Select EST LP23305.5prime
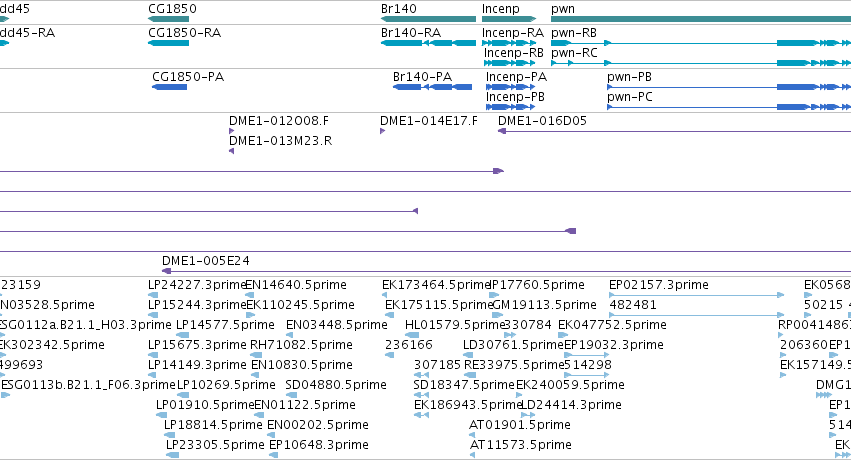The height and width of the screenshot is (460, 851). [215, 445]
